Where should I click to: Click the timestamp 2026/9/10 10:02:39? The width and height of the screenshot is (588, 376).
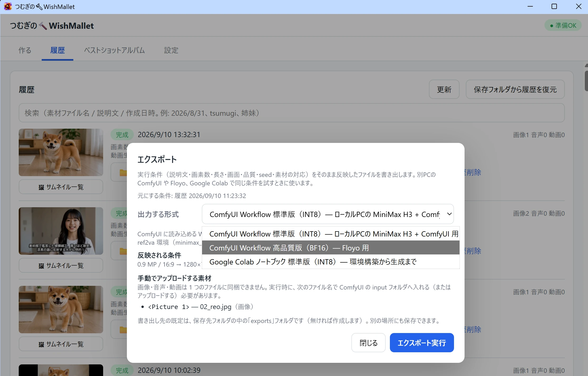point(169,370)
